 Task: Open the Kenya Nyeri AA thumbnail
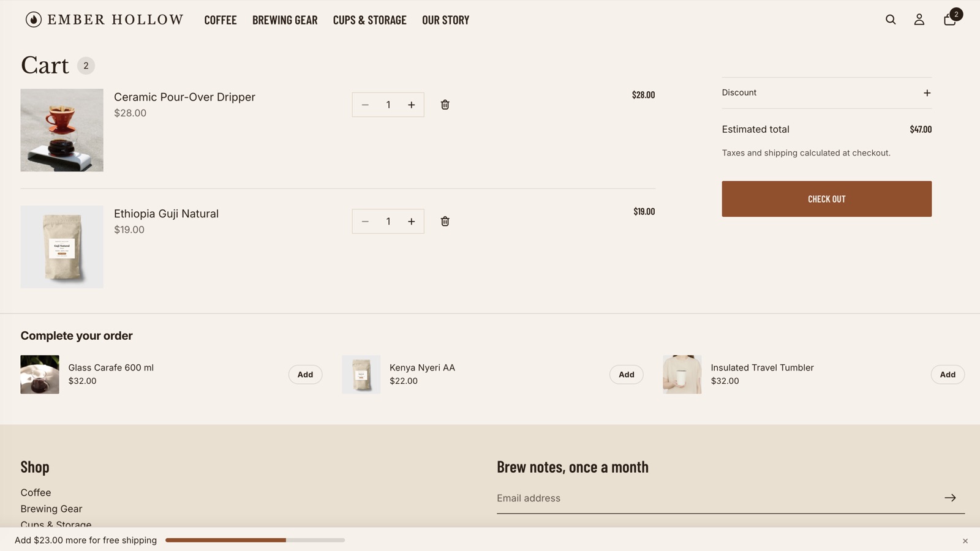click(361, 375)
